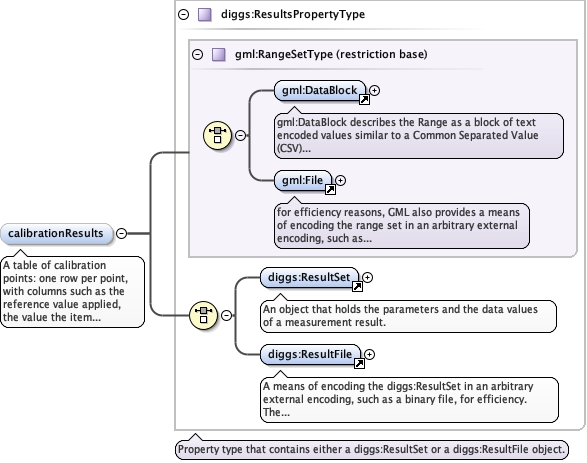Expand the gml:DataBlock element
Viewport: 587px width, 463px height.
coord(374,90)
